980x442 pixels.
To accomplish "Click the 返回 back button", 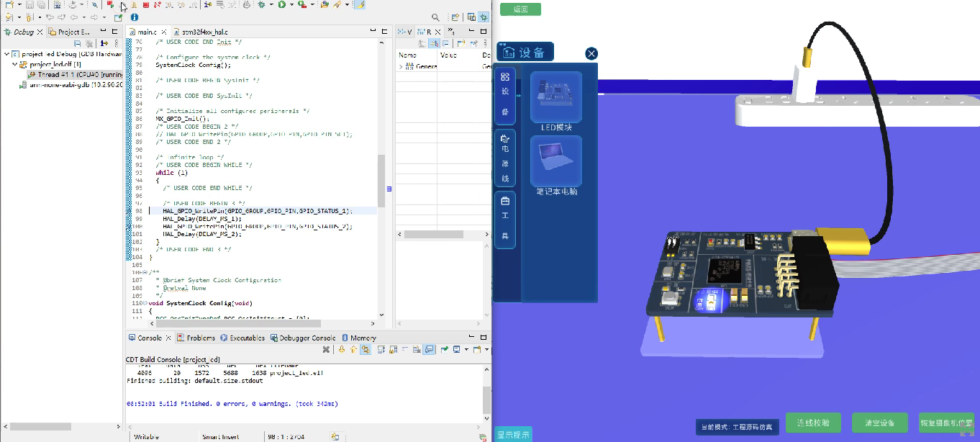I will pos(520,9).
